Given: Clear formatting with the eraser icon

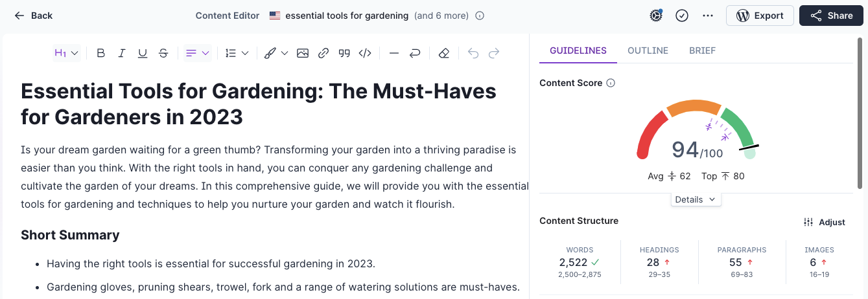Looking at the screenshot, I should (444, 53).
